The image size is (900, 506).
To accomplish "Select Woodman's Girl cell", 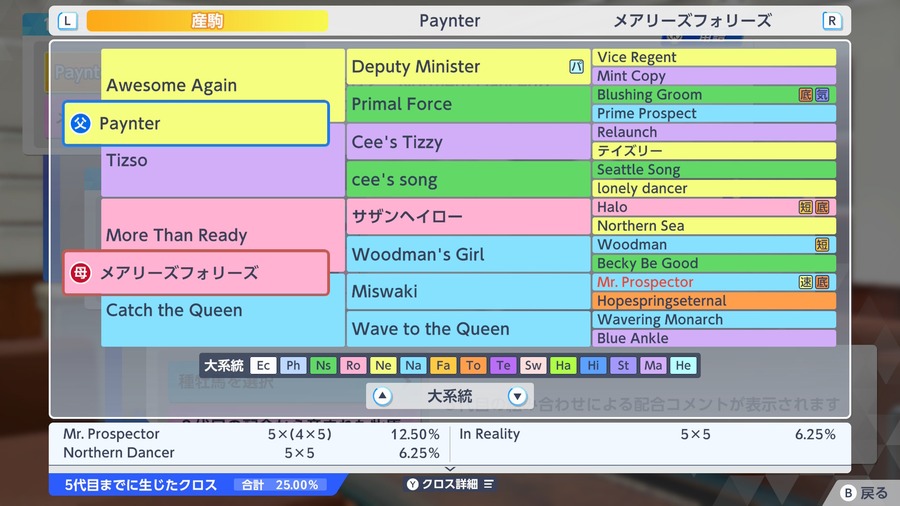I will tap(468, 254).
